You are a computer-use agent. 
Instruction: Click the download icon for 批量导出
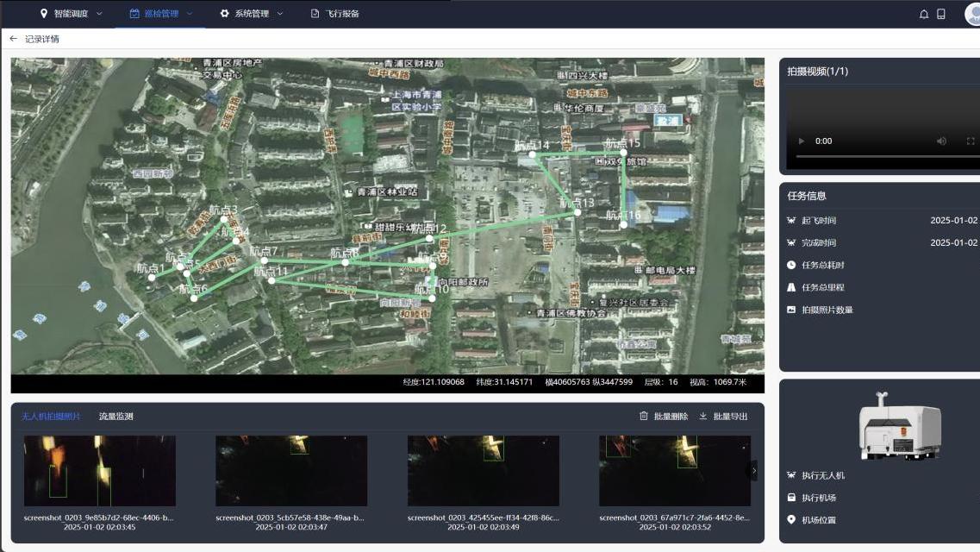[703, 416]
